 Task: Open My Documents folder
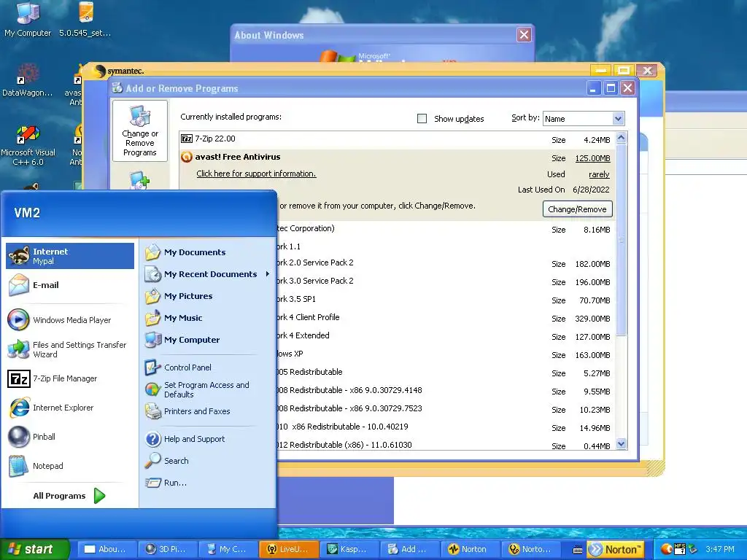208,252
